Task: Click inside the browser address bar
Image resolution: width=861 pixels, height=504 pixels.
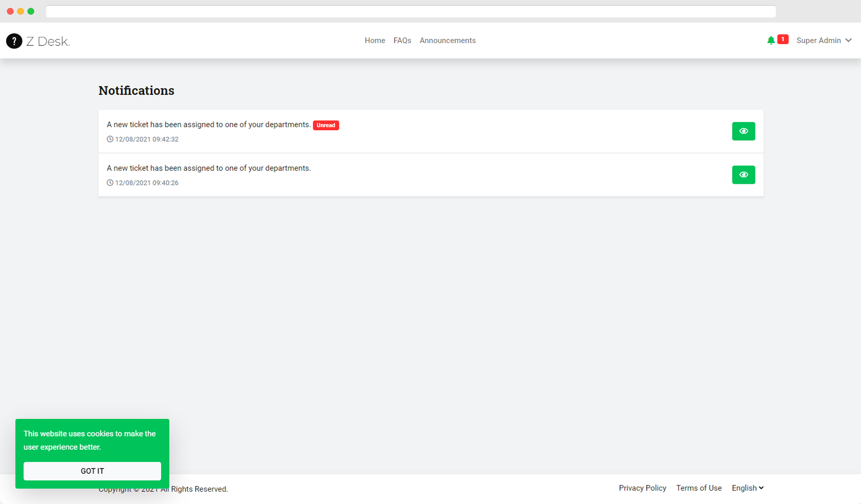Action: point(410,11)
